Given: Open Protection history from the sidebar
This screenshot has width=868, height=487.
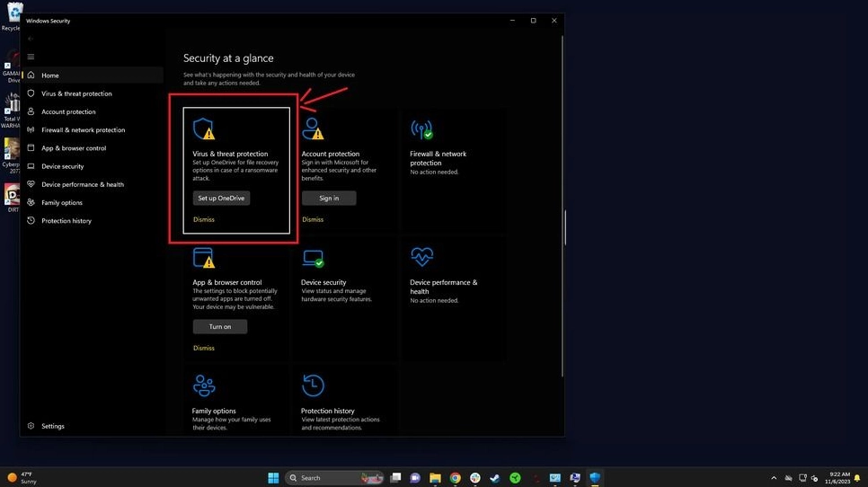Looking at the screenshot, I should 66,221.
